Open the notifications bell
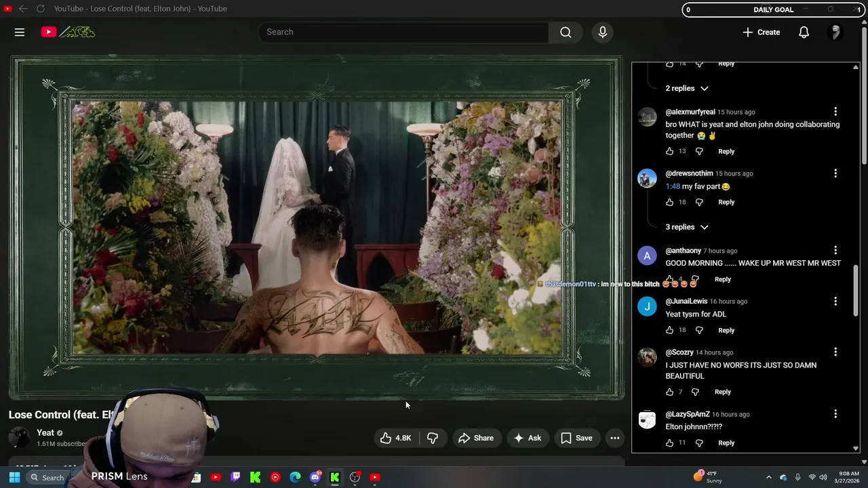 tap(804, 32)
